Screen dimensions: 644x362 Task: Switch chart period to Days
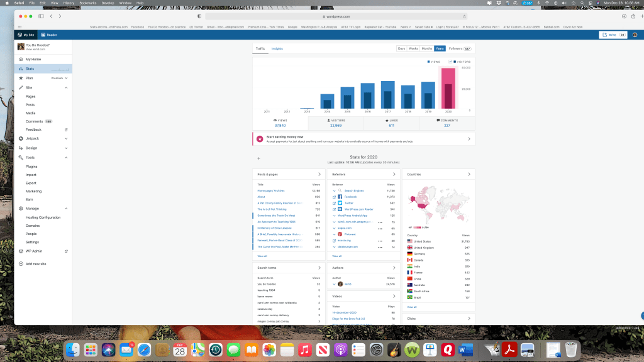401,48
